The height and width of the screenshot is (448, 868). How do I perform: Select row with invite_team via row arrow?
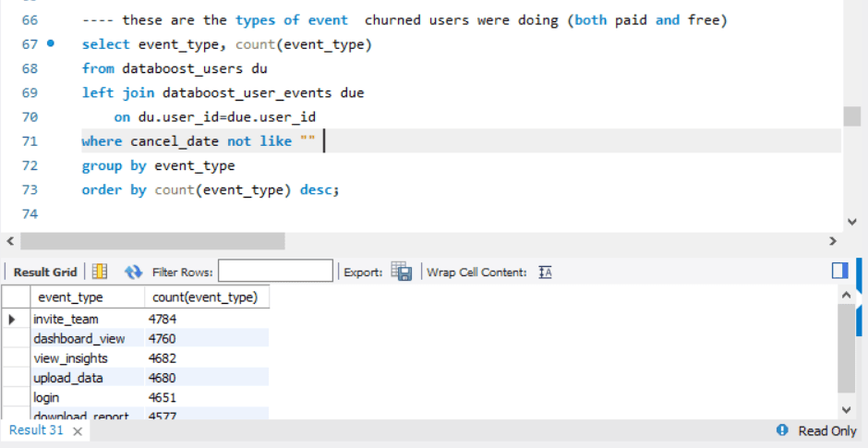[13, 319]
